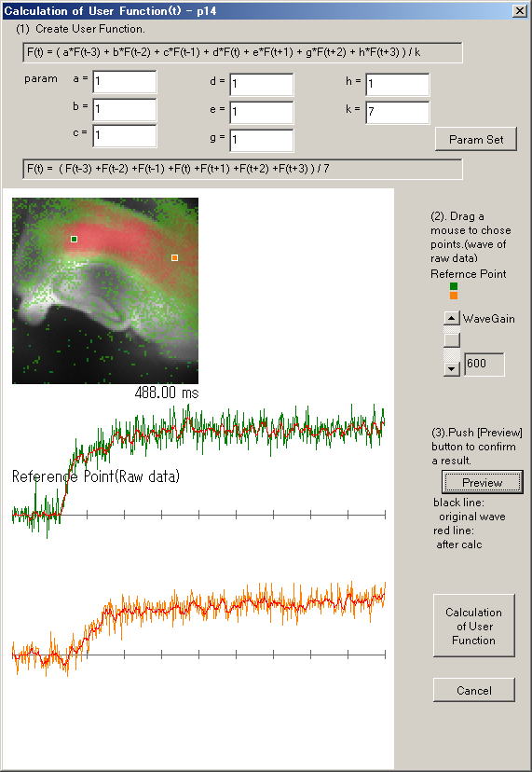Click the param k field containing 7

(x=397, y=112)
